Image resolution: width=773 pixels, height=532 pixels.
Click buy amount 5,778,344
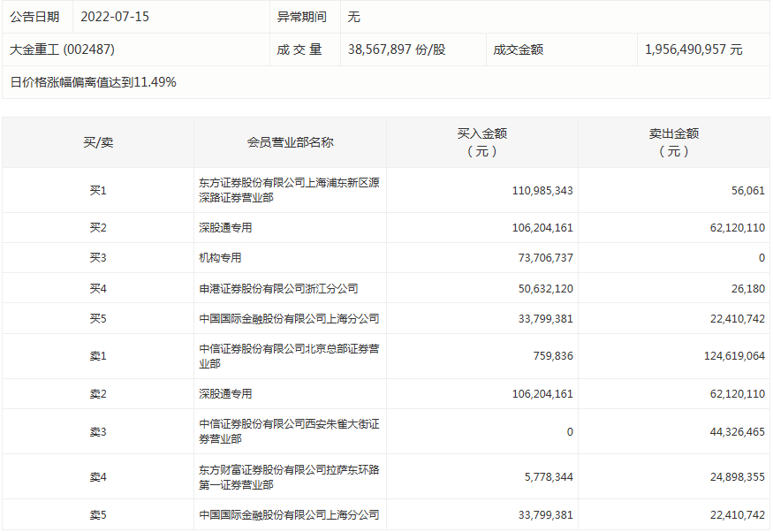point(549,477)
